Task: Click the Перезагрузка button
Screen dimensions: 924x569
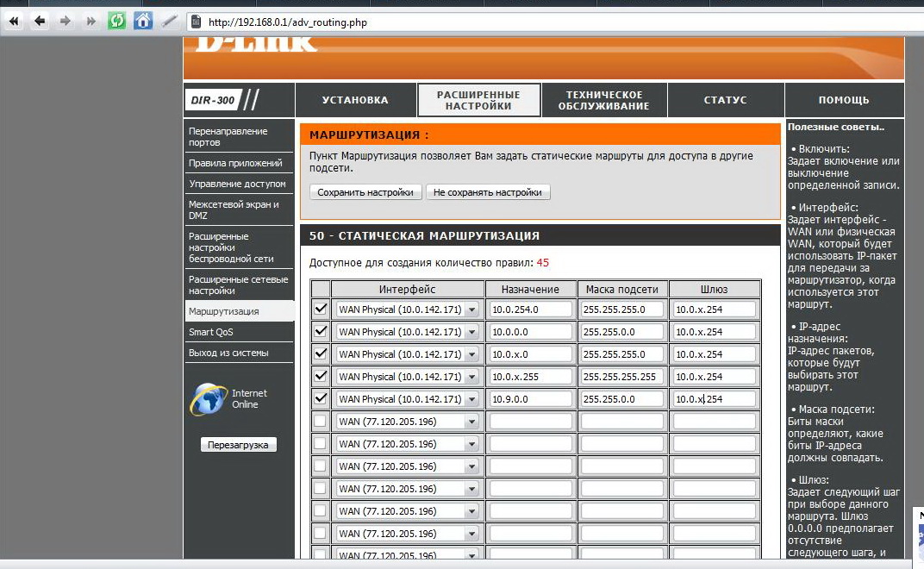Action: pyautogui.click(x=239, y=445)
